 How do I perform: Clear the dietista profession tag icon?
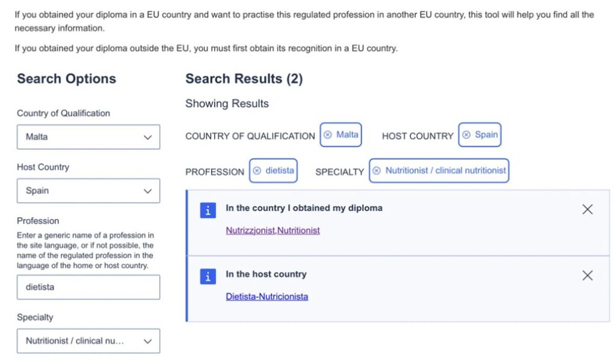257,171
